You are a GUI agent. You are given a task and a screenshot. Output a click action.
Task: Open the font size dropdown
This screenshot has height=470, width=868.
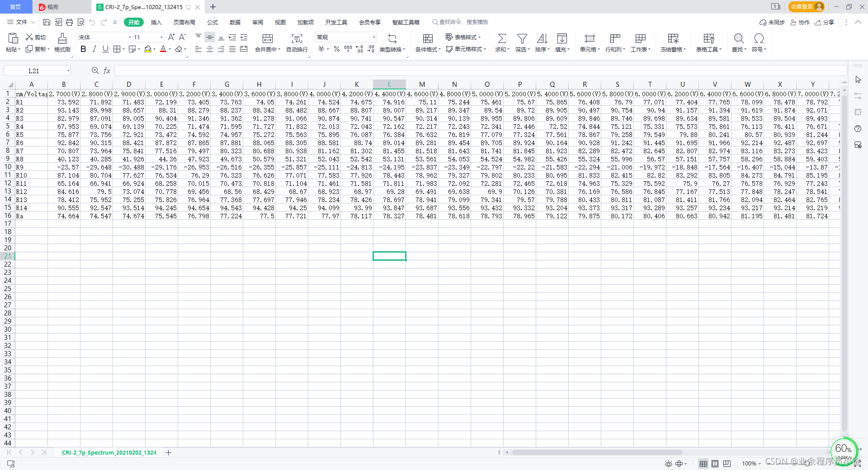pos(161,37)
